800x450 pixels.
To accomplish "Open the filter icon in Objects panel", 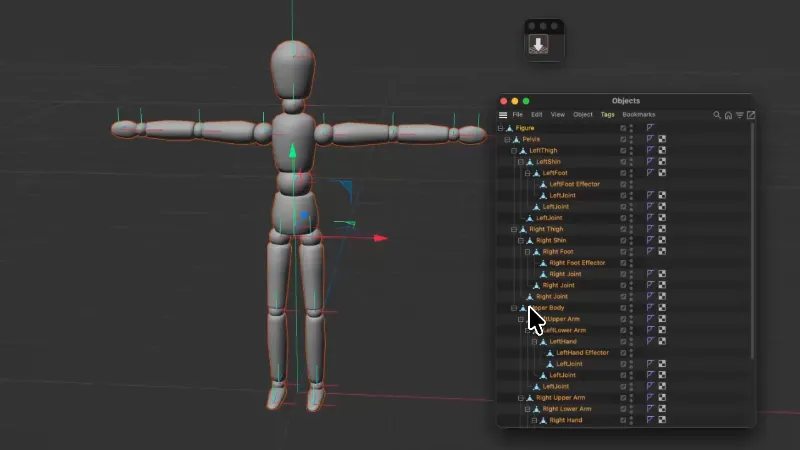I will (740, 115).
